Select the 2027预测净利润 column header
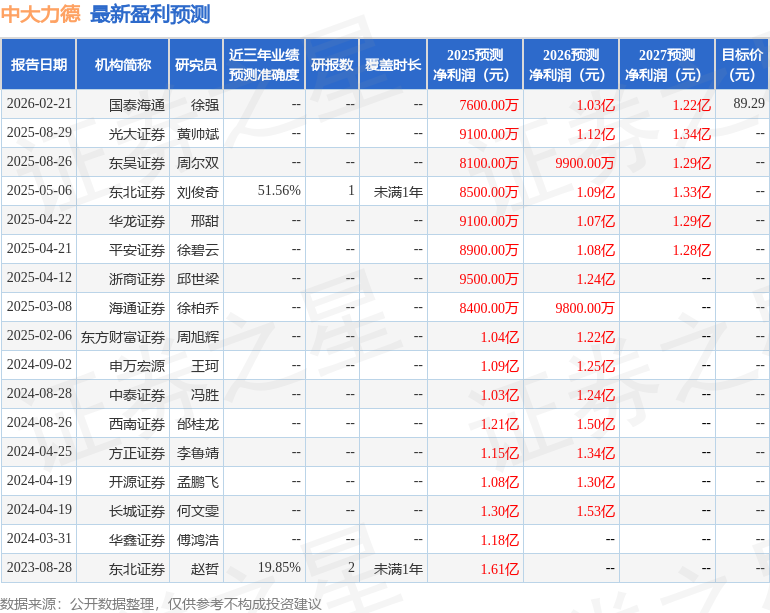770x613 pixels. coord(667,64)
